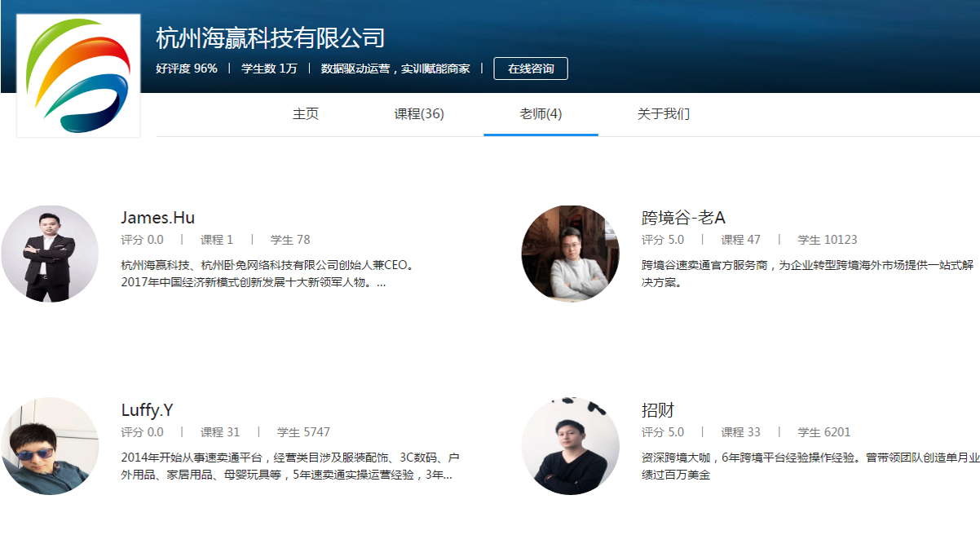Open teacher name 跨境谷-老A
980x557 pixels.
click(683, 218)
